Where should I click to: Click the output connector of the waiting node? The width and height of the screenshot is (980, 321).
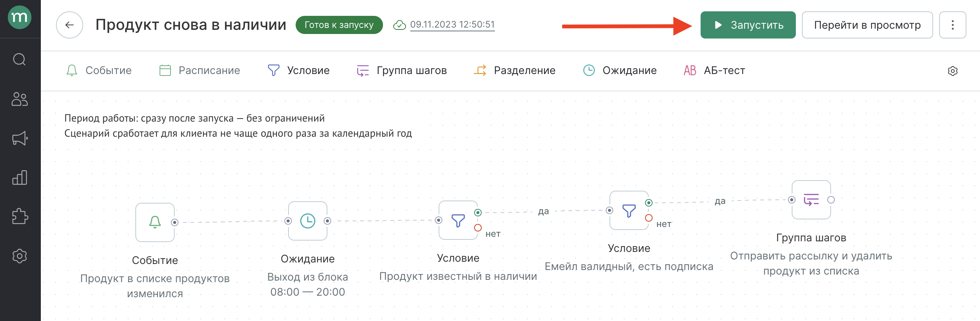tap(327, 221)
